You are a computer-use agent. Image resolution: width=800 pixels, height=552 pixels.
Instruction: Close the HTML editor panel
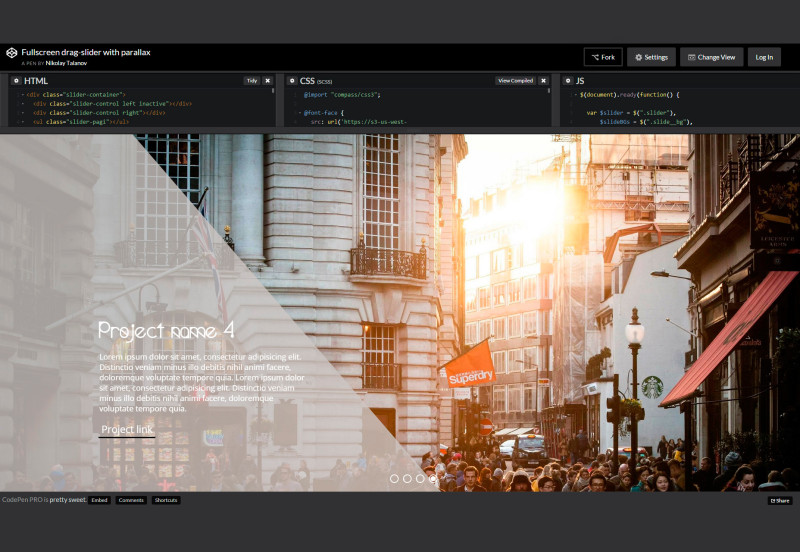[x=268, y=80]
